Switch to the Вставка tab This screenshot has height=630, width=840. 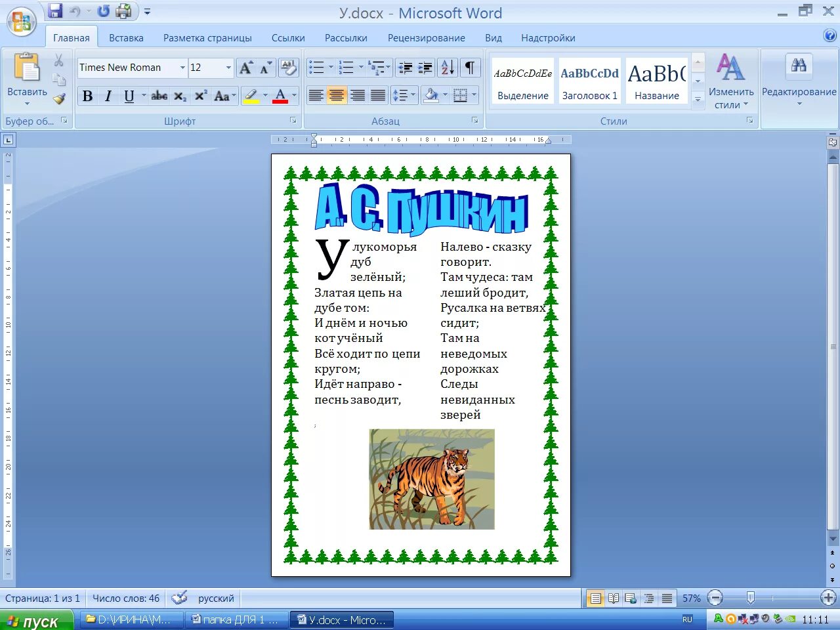click(126, 38)
